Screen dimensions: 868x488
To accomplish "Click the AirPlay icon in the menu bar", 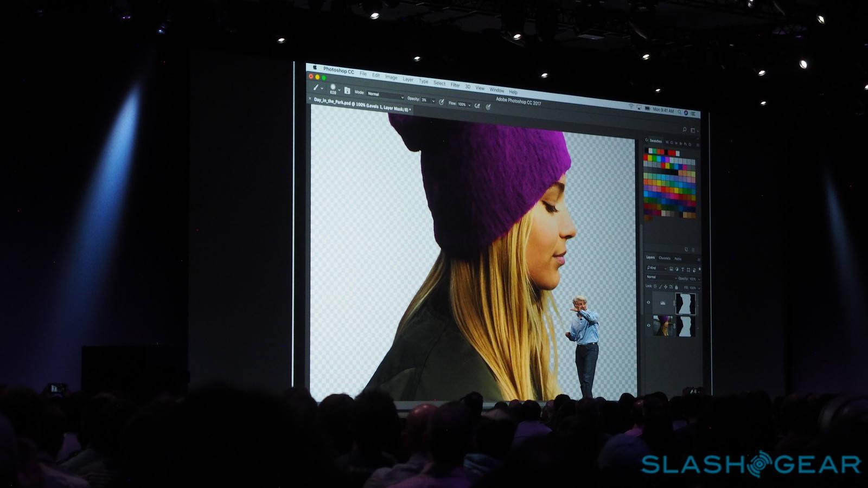I will tap(639, 107).
